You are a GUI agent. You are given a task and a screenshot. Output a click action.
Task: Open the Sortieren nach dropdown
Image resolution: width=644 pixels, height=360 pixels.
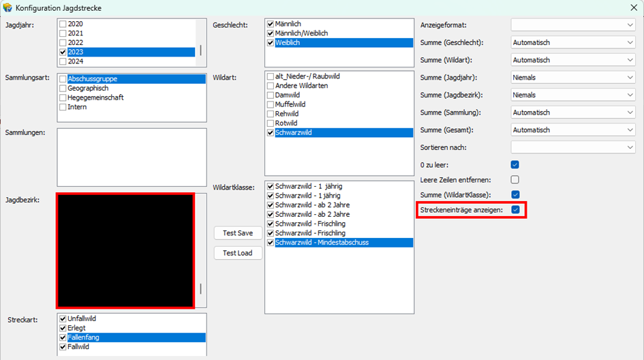572,147
